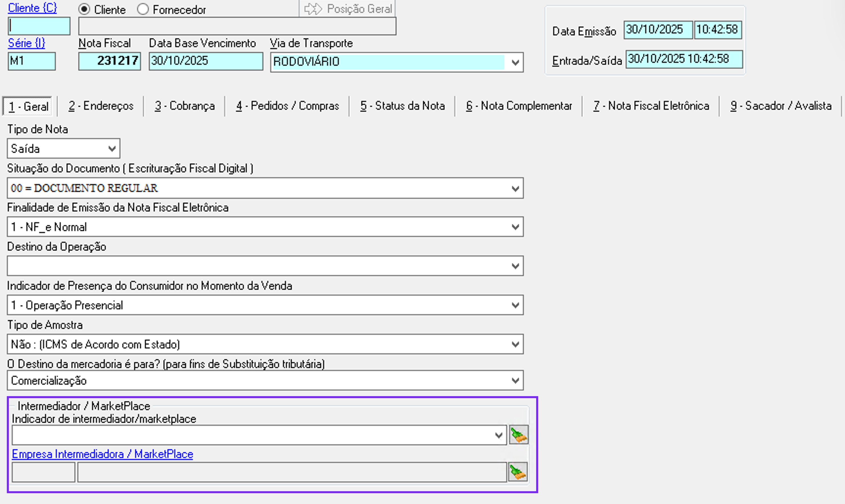
Task: Focus the Data Base Vencimento date field
Action: coord(206,61)
